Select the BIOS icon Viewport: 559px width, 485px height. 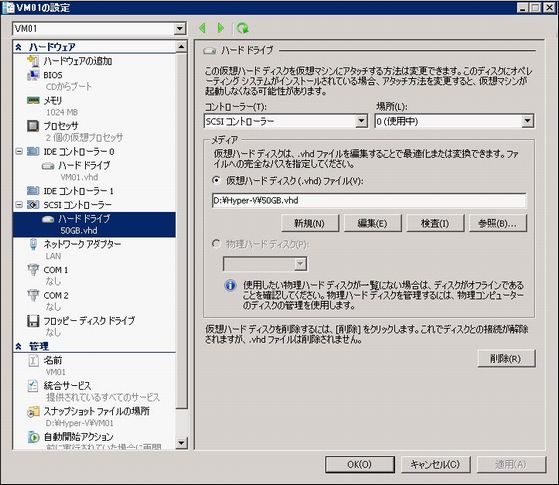pos(33,75)
